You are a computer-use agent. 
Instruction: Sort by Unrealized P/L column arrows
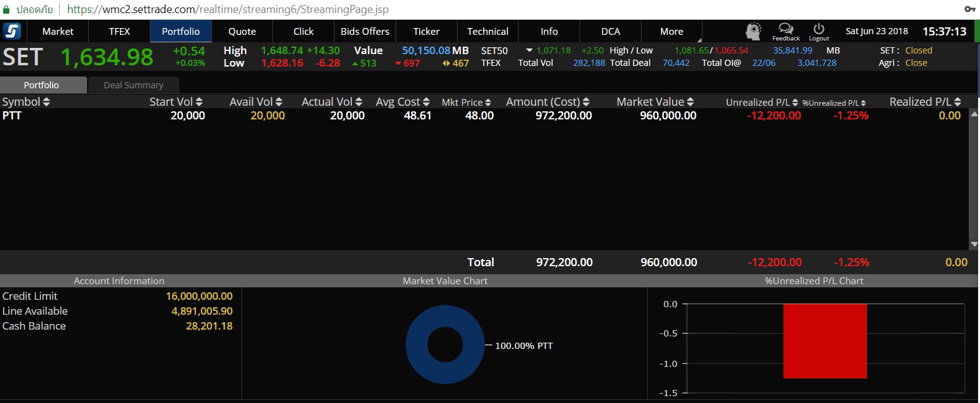coord(795,103)
